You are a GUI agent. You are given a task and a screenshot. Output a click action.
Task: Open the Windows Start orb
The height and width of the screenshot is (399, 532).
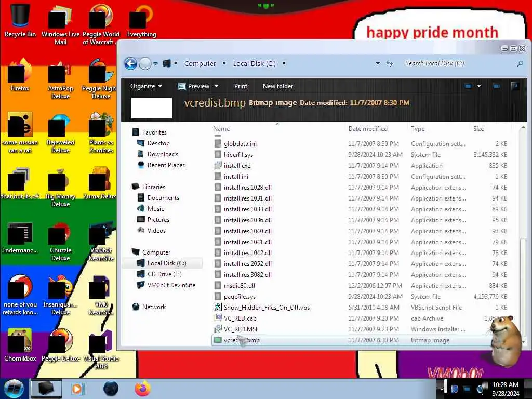coord(14,389)
